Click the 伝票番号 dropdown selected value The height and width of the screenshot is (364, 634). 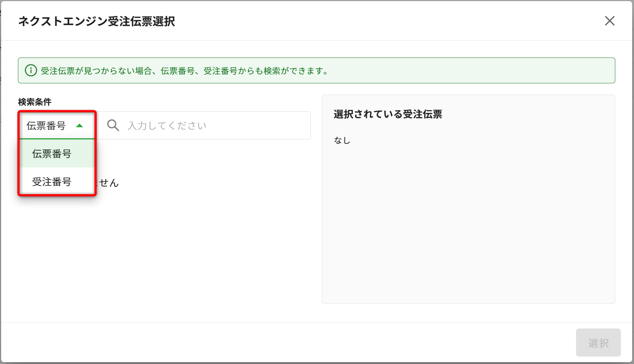[46, 126]
